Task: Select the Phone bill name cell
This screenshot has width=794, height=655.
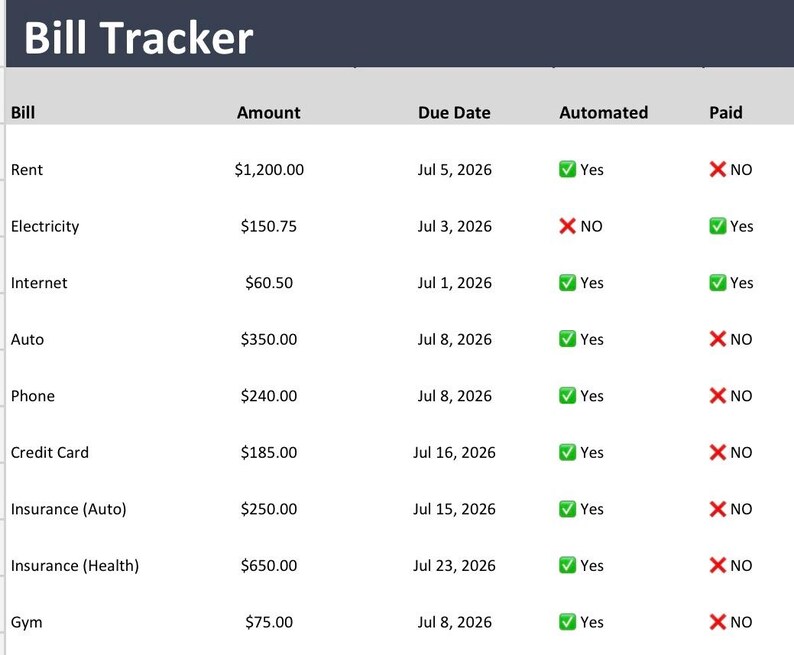Action: 33,396
